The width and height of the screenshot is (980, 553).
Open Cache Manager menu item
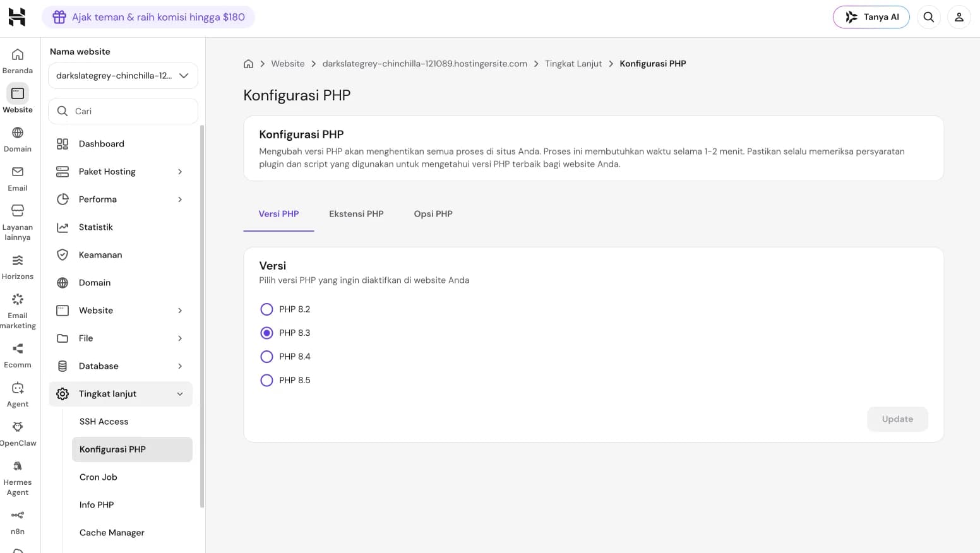point(132,533)
